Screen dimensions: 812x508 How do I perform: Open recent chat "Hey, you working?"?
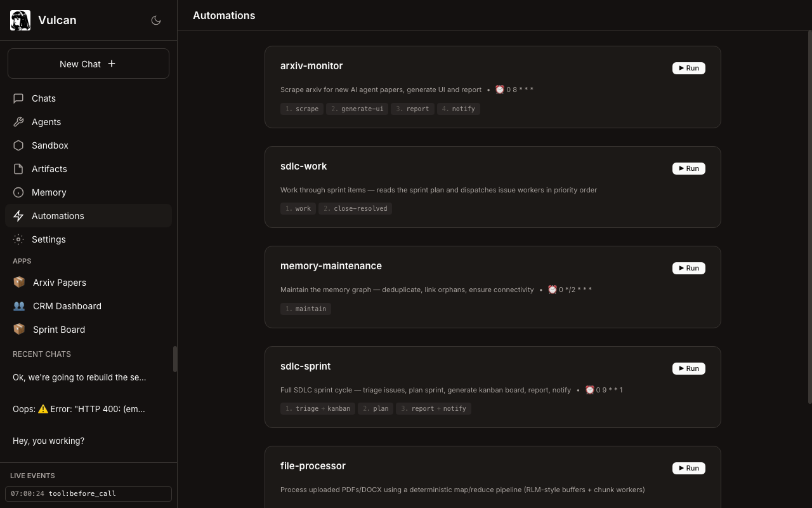tap(48, 441)
